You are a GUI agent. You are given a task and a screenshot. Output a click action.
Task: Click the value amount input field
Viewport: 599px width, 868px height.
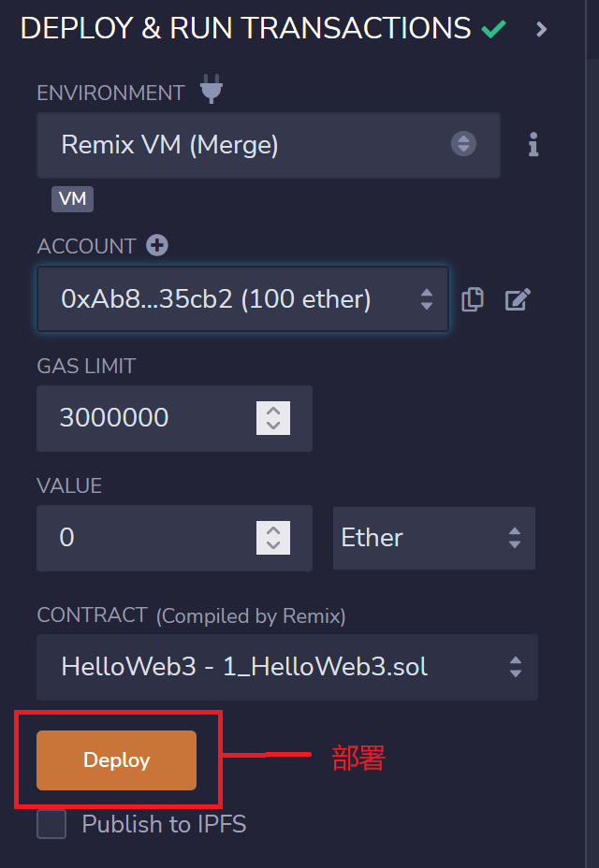tap(150, 538)
